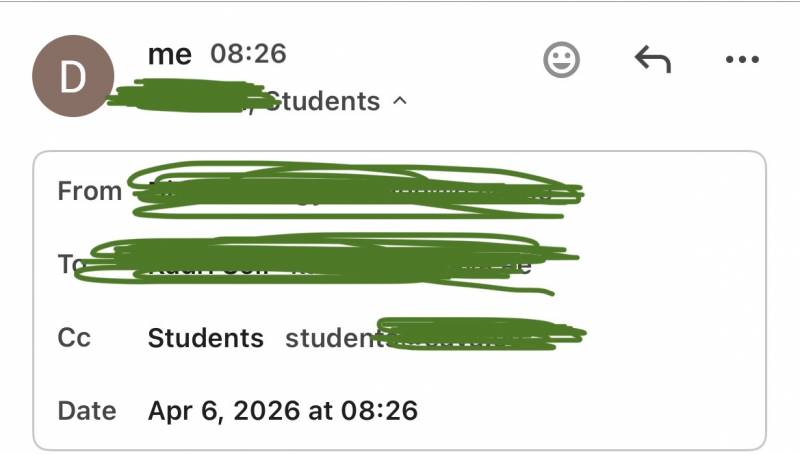Click the brown "D" sender avatar
Viewport: 800px width, 454px height.
[x=73, y=76]
